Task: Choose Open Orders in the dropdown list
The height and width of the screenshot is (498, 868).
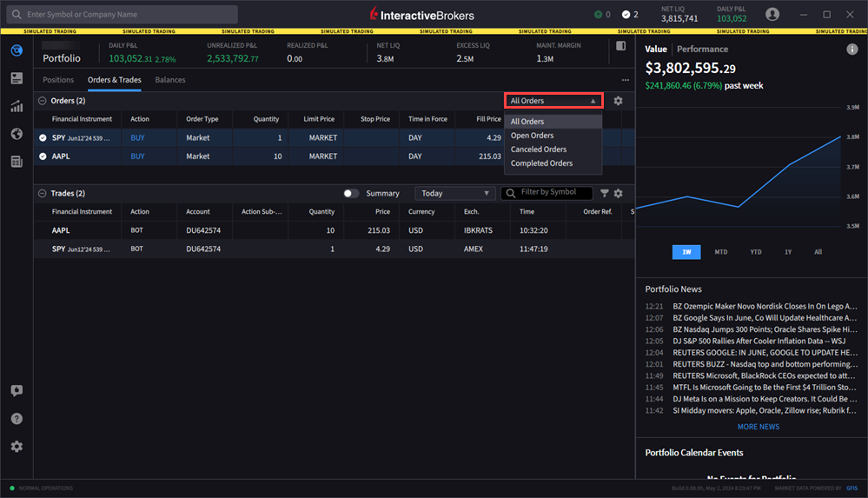Action: (553, 136)
